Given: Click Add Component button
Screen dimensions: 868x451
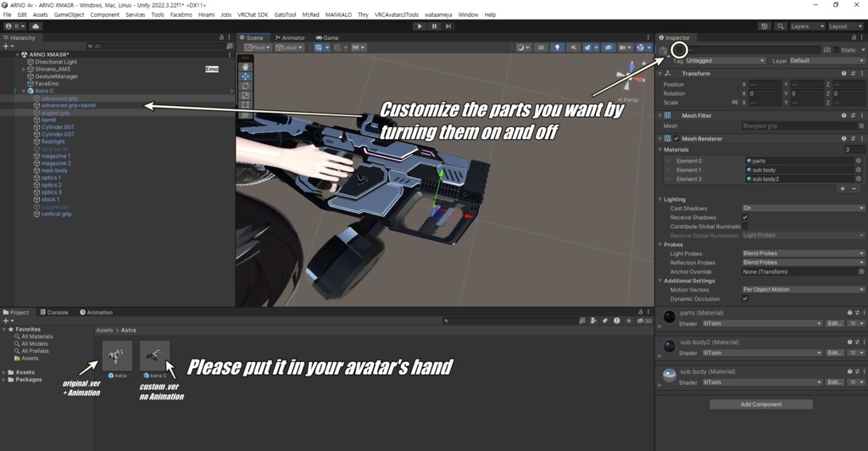Looking at the screenshot, I should (761, 404).
